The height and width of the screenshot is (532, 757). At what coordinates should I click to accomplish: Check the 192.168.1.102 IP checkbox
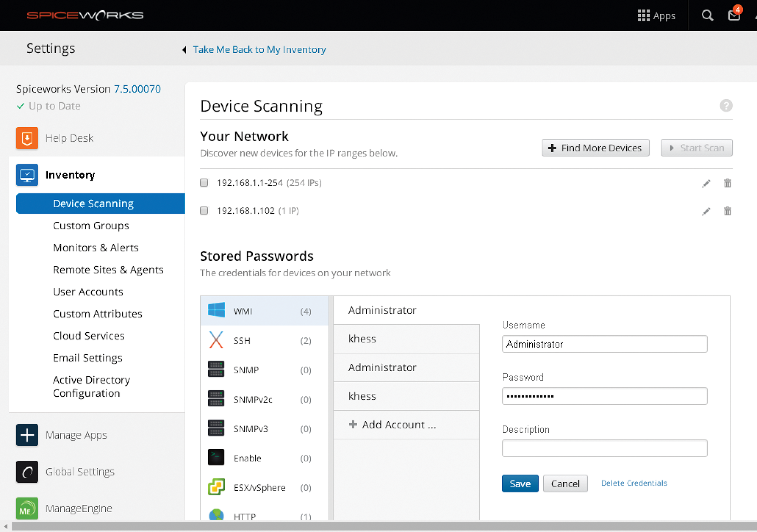[x=204, y=210]
